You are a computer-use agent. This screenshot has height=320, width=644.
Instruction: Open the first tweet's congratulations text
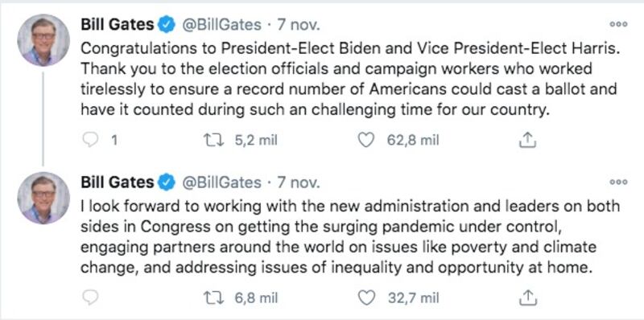tap(349, 79)
